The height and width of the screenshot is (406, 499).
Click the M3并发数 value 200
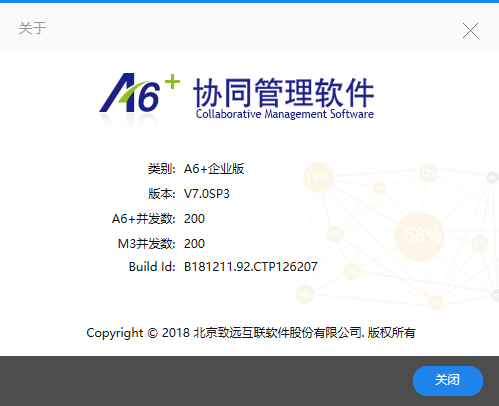pyautogui.click(x=194, y=244)
